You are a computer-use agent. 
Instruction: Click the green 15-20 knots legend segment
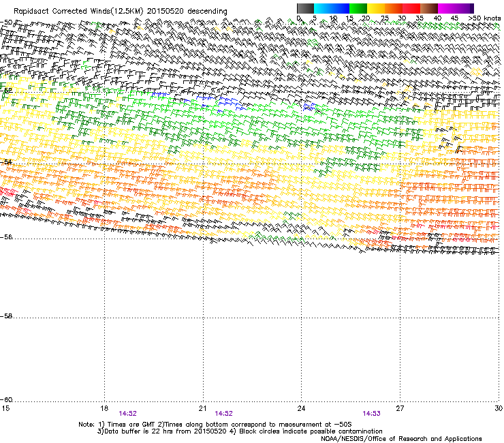pyautogui.click(x=358, y=8)
